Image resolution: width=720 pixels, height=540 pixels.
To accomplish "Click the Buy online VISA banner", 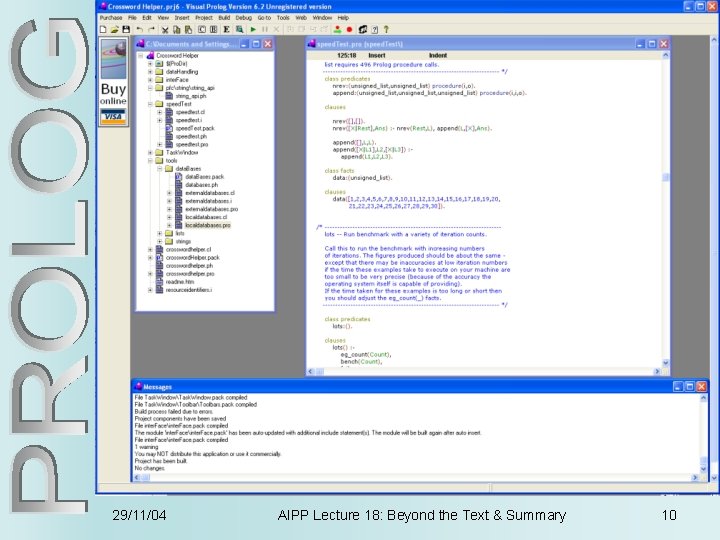I will [x=113, y=82].
